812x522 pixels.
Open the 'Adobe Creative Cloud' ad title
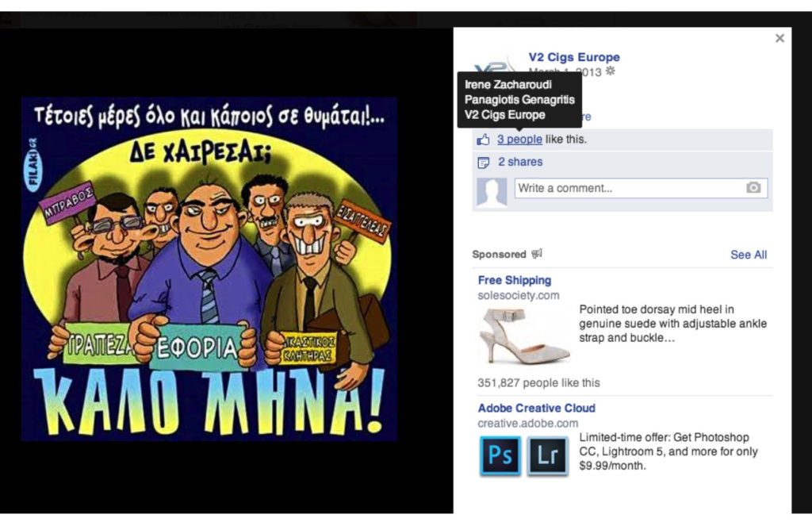[x=537, y=408]
